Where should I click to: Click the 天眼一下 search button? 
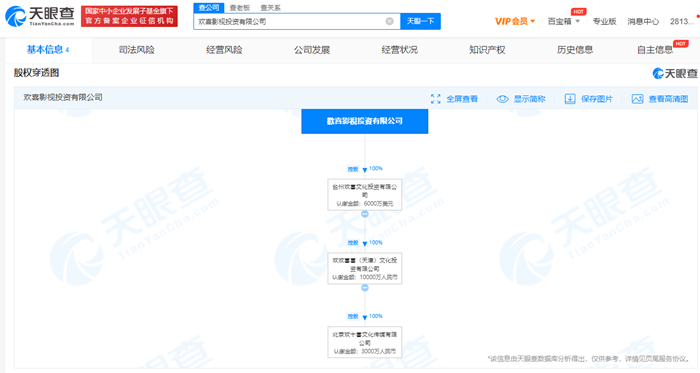421,21
